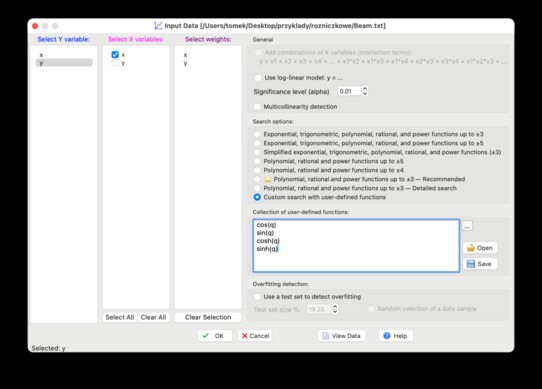Click the Significance level input field
The height and width of the screenshot is (389, 542).
349,91
